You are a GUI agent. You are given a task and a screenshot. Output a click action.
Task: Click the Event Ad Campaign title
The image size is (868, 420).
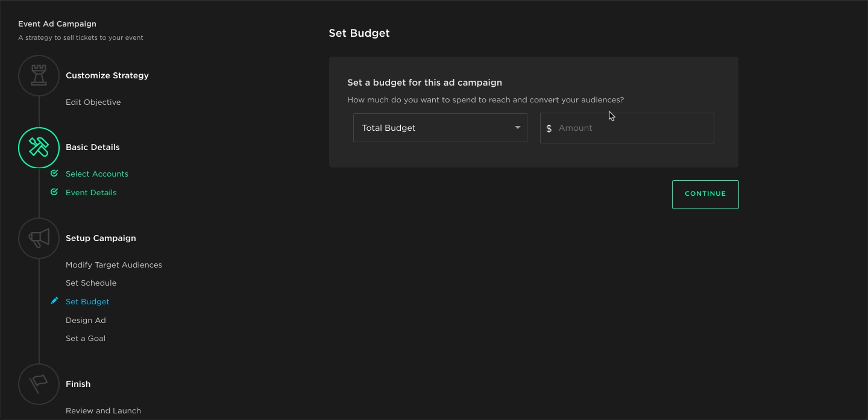(x=57, y=24)
